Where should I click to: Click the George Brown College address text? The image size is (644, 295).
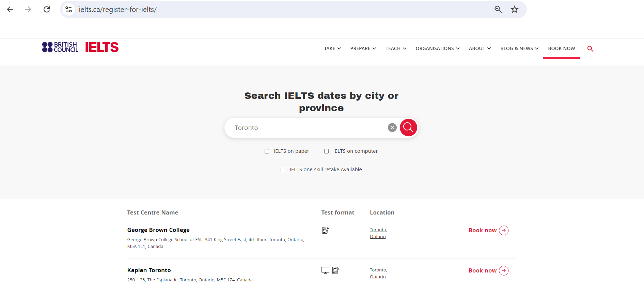(216, 243)
